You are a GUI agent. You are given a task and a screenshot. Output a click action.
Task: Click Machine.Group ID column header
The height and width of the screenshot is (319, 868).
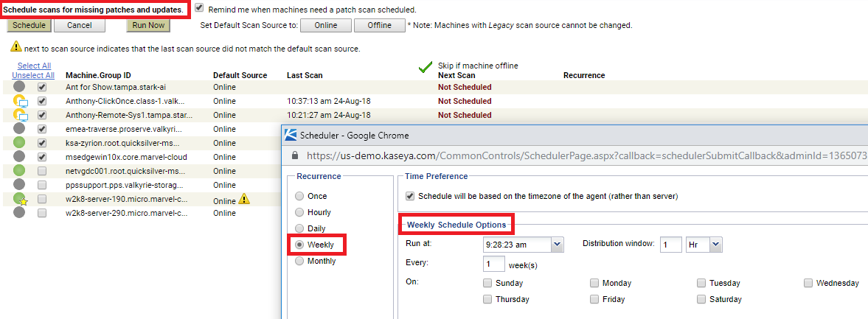coord(99,76)
